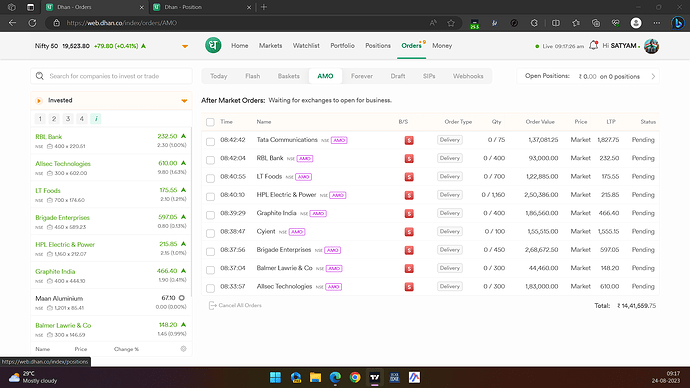Click the Check Allsec Technologies order checkbox
Screen dimensions: 690x388
click(x=210, y=289)
